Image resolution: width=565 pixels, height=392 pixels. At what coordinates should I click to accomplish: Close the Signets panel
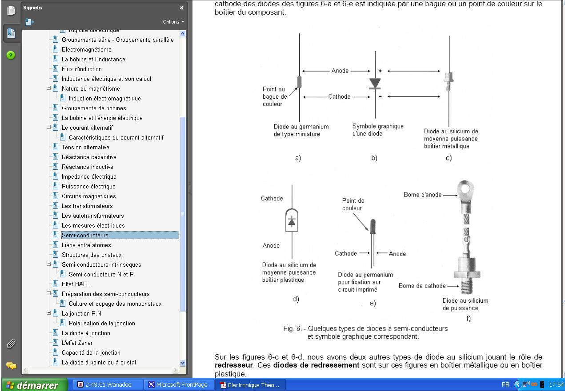181,8
